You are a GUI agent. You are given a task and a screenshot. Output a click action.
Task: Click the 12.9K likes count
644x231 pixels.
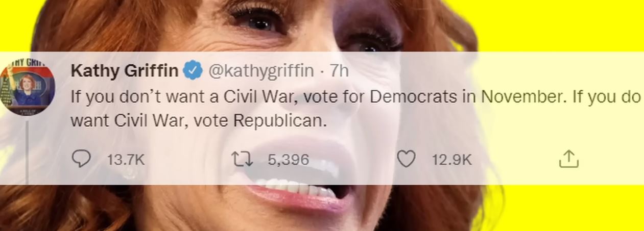(451, 160)
